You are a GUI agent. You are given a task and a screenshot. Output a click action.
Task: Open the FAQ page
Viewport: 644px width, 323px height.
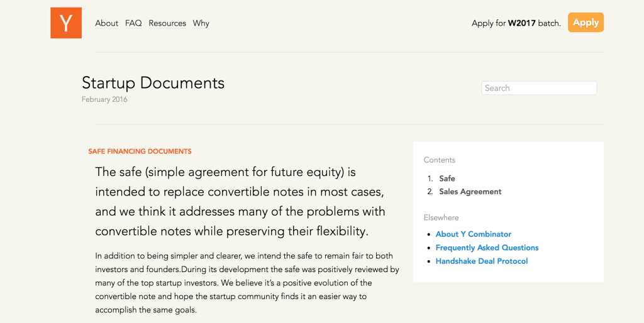(133, 23)
